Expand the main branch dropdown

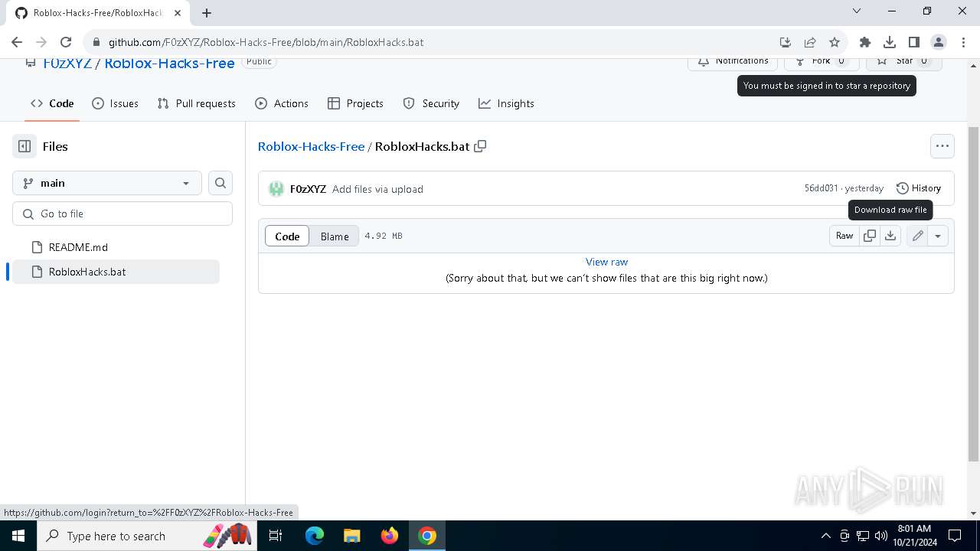click(107, 183)
